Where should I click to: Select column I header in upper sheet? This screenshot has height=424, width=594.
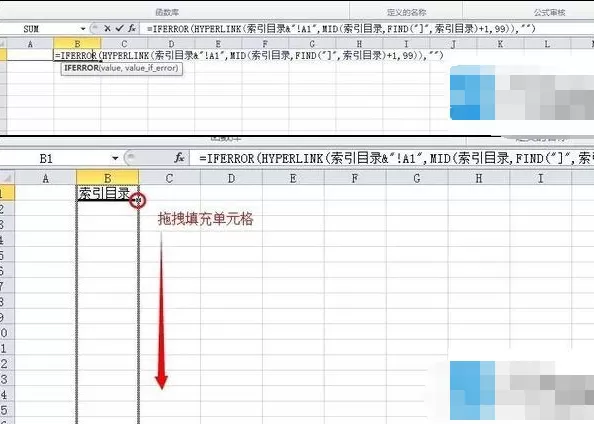(x=406, y=44)
